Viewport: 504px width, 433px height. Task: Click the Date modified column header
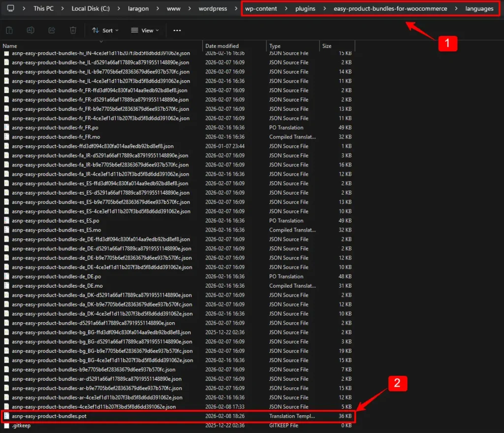pyautogui.click(x=223, y=46)
